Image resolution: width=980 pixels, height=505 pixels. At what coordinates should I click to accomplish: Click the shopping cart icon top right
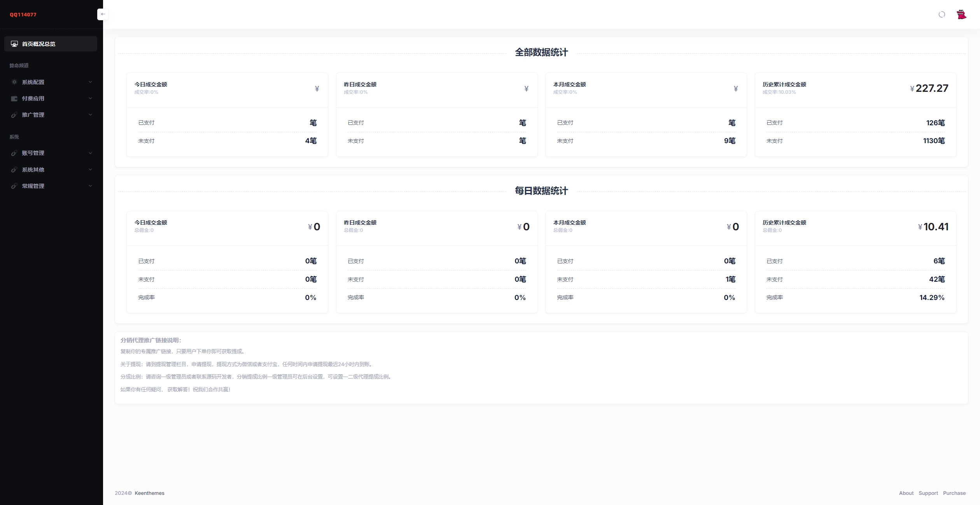tap(961, 14)
